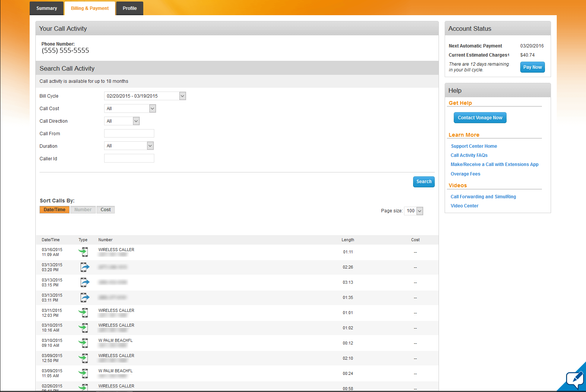Open the Support Center Home link
The width and height of the screenshot is (586, 392).
[474, 146]
